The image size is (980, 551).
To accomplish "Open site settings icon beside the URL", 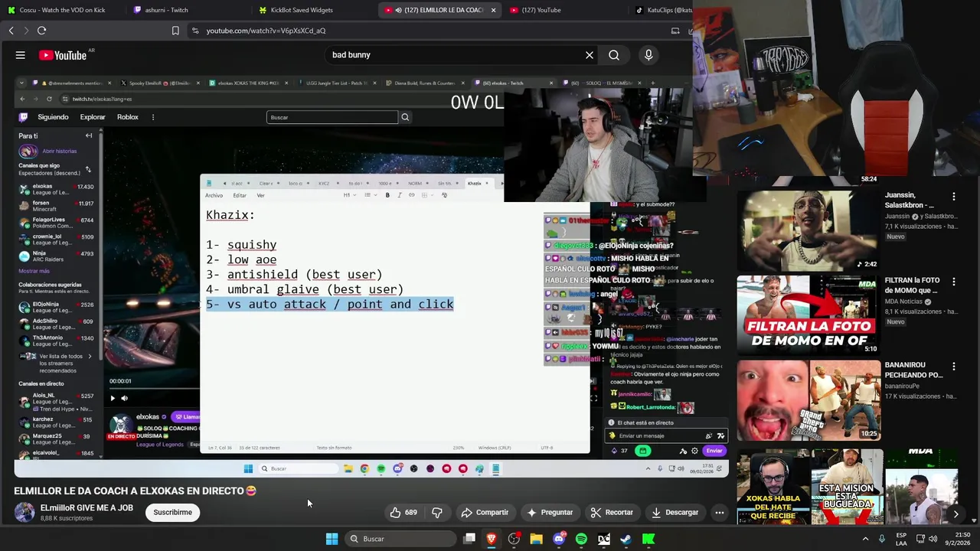I will click(x=195, y=31).
